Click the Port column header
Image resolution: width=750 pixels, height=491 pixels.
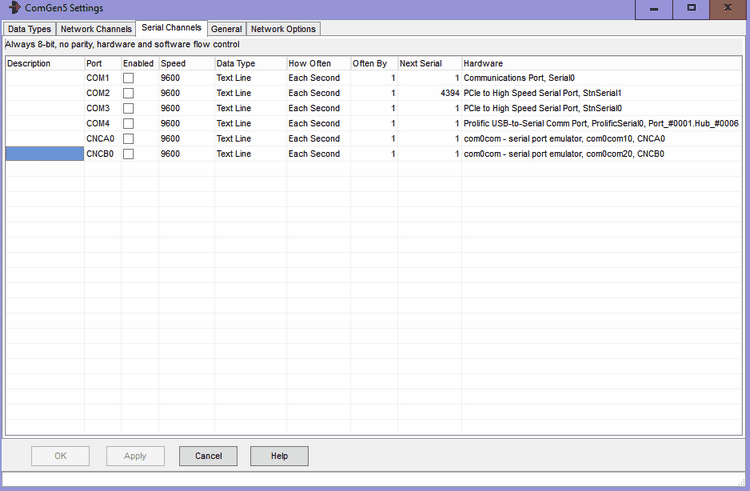coord(102,63)
